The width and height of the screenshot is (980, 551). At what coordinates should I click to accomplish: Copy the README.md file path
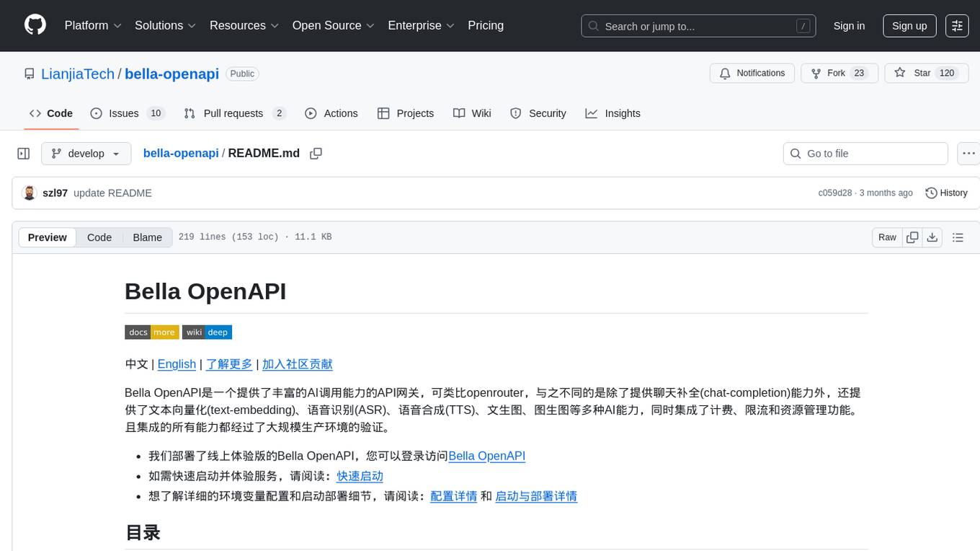[x=316, y=154]
